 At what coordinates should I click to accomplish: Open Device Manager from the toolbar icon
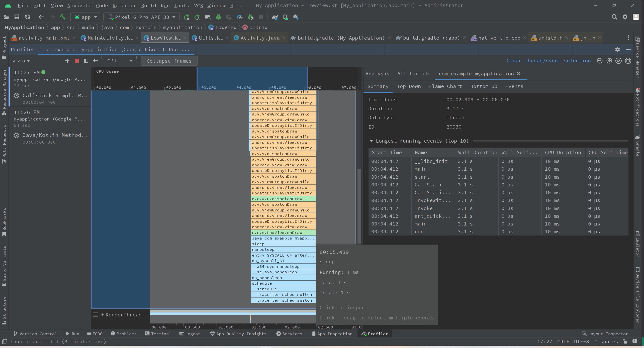pos(285,17)
